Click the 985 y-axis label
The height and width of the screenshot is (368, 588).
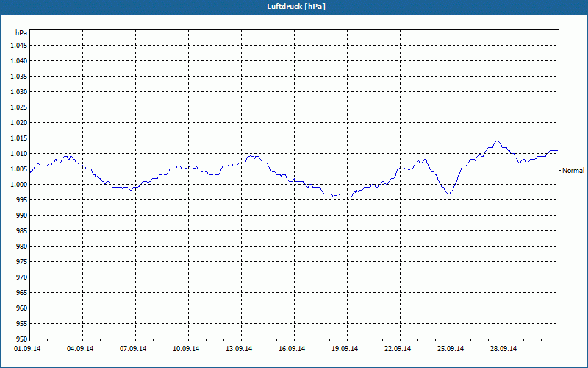pos(22,231)
